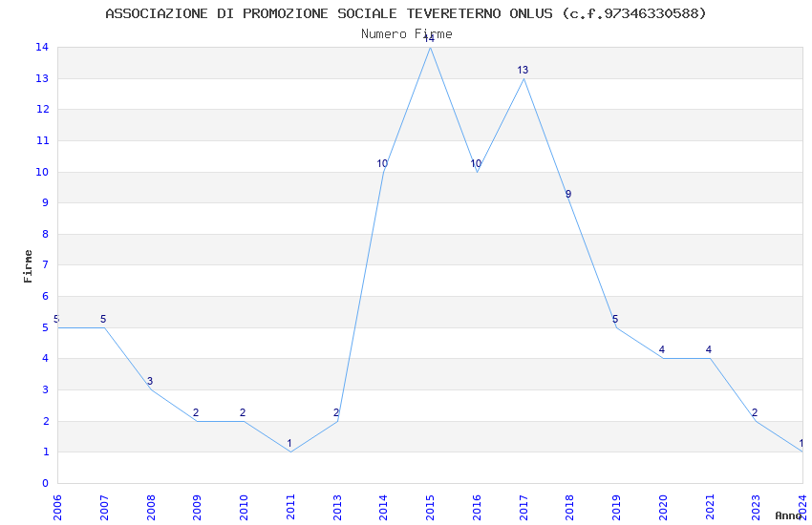Image resolution: width=812 pixels, height=525 pixels.
Task: Click the chart title containing TEVERETERNO ONLUS
Action: click(x=406, y=13)
